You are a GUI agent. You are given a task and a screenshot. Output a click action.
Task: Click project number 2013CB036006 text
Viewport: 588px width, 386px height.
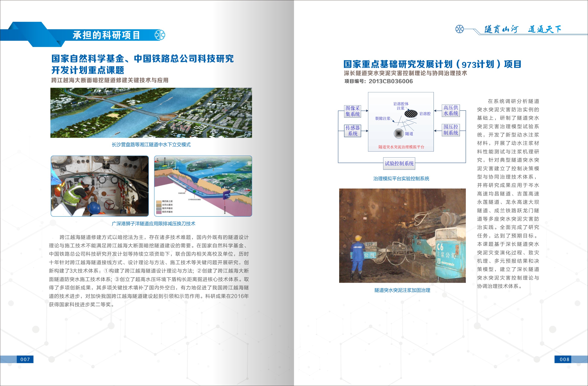coord(391,81)
